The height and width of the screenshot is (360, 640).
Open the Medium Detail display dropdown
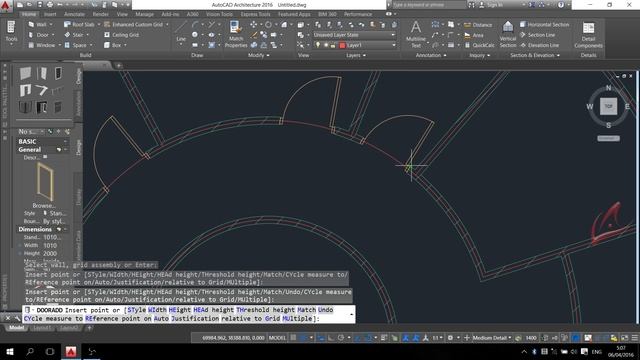[x=492, y=338]
